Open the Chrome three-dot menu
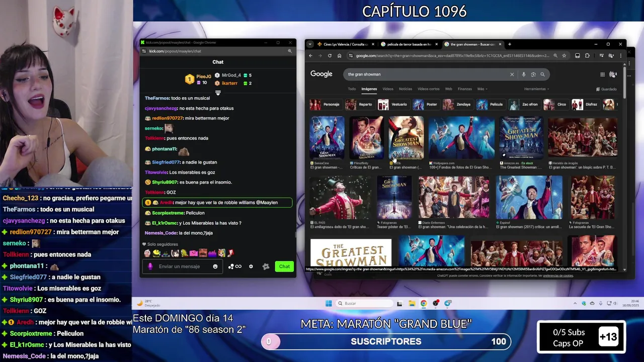The height and width of the screenshot is (362, 644). 620,56
